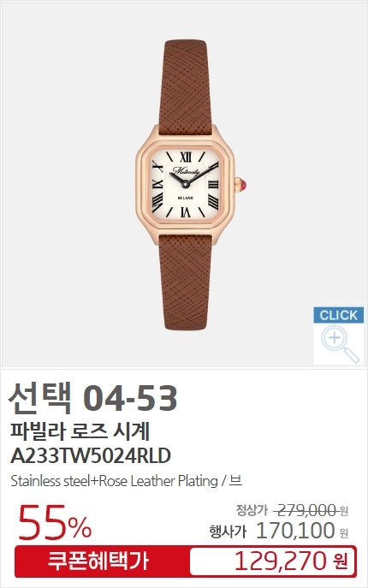Click the coupon price 129,270 원
The height and width of the screenshot is (588, 368).
tap(291, 561)
